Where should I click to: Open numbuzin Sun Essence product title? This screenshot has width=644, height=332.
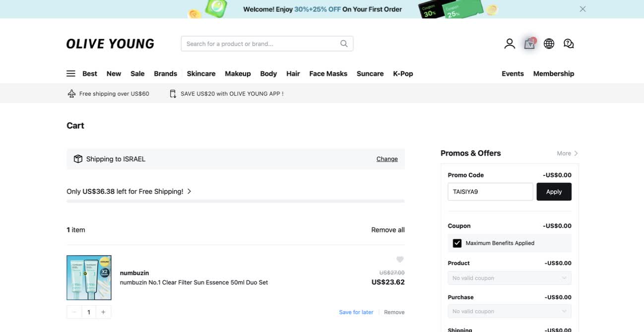[x=194, y=282]
